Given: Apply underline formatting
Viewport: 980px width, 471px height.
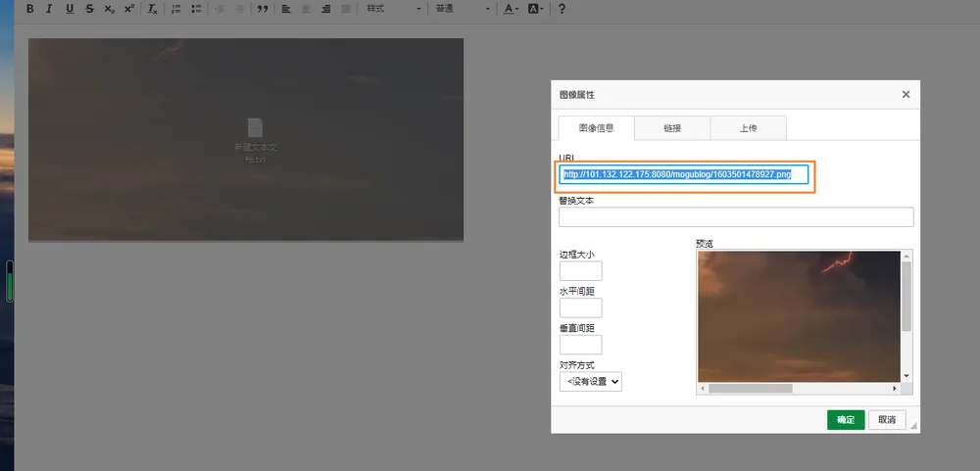Looking at the screenshot, I should coord(70,9).
